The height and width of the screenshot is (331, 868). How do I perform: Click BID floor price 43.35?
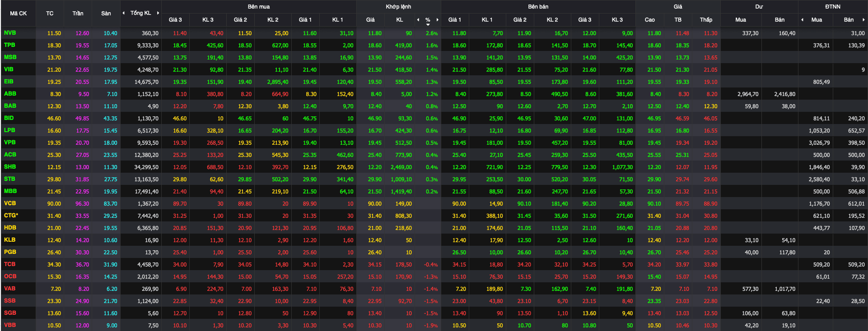pos(110,119)
